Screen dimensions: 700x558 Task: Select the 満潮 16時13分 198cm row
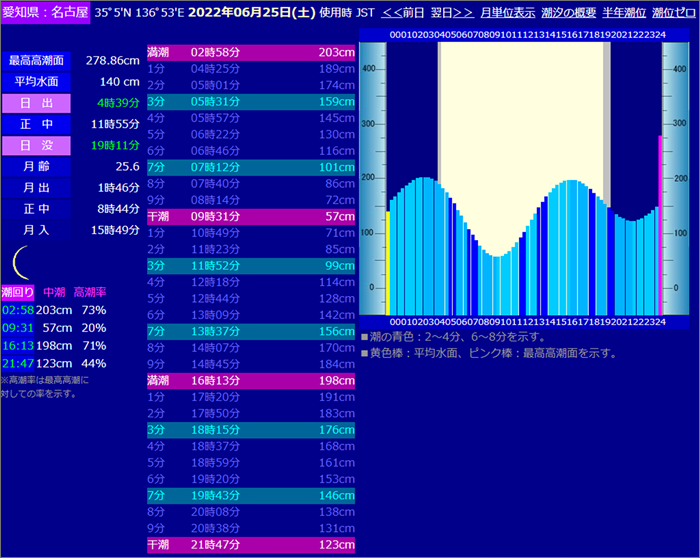251,380
